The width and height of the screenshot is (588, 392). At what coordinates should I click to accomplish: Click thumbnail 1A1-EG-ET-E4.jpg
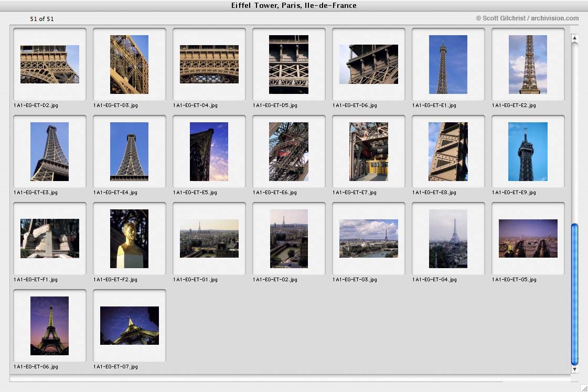point(129,152)
